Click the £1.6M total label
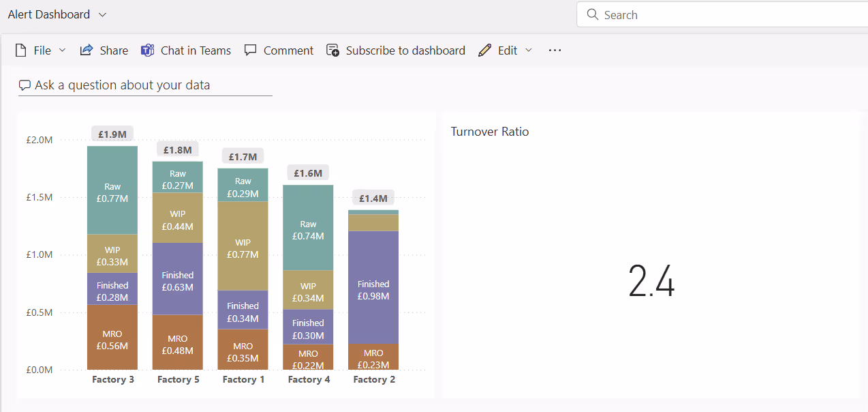Image resolution: width=868 pixels, height=412 pixels. point(309,173)
